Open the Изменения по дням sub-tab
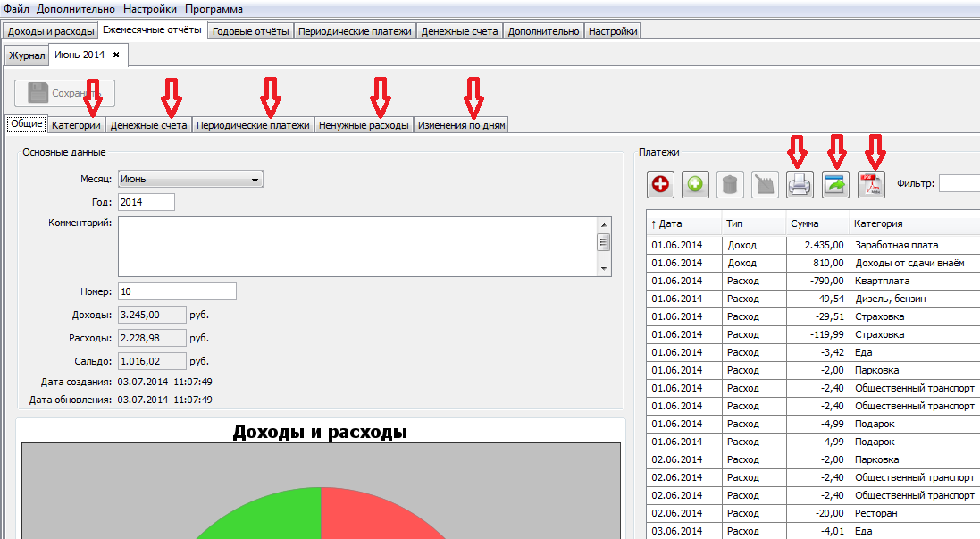Image resolution: width=980 pixels, height=539 pixels. pos(461,125)
